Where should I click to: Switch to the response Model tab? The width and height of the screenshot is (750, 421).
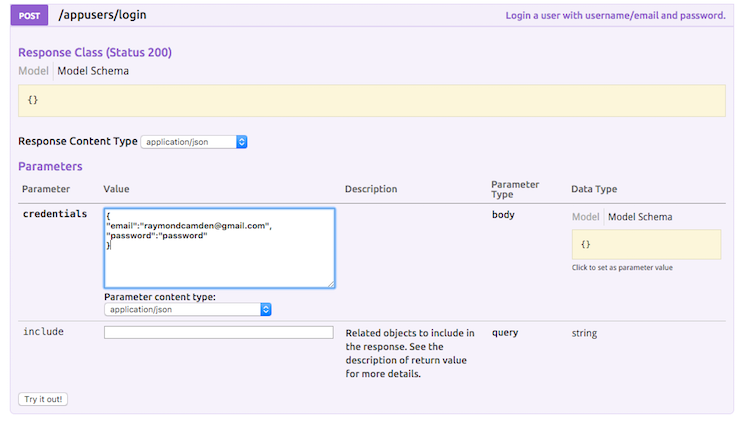[x=33, y=71]
